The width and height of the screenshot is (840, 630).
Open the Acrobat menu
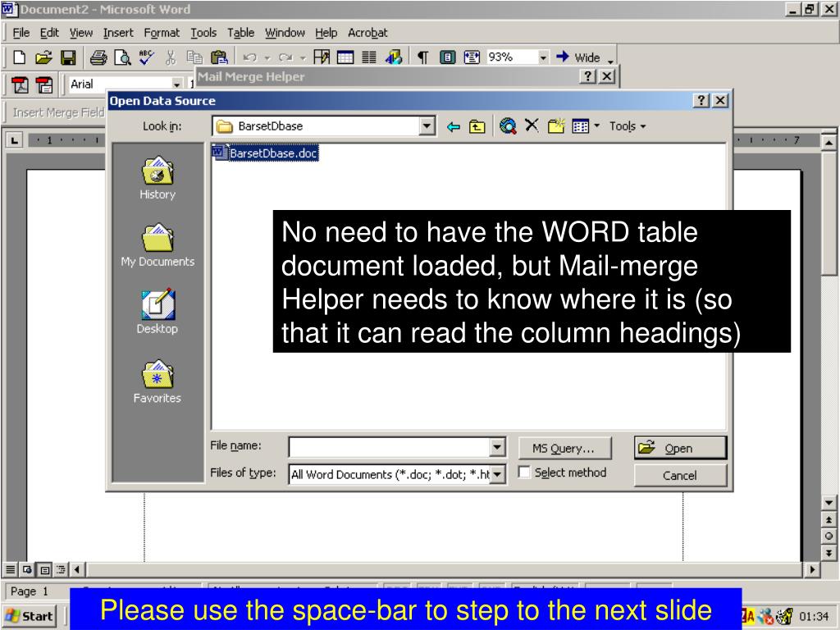click(367, 33)
